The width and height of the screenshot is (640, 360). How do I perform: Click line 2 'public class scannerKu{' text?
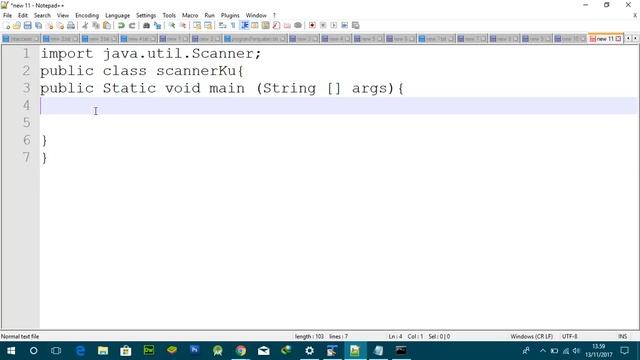click(x=142, y=71)
